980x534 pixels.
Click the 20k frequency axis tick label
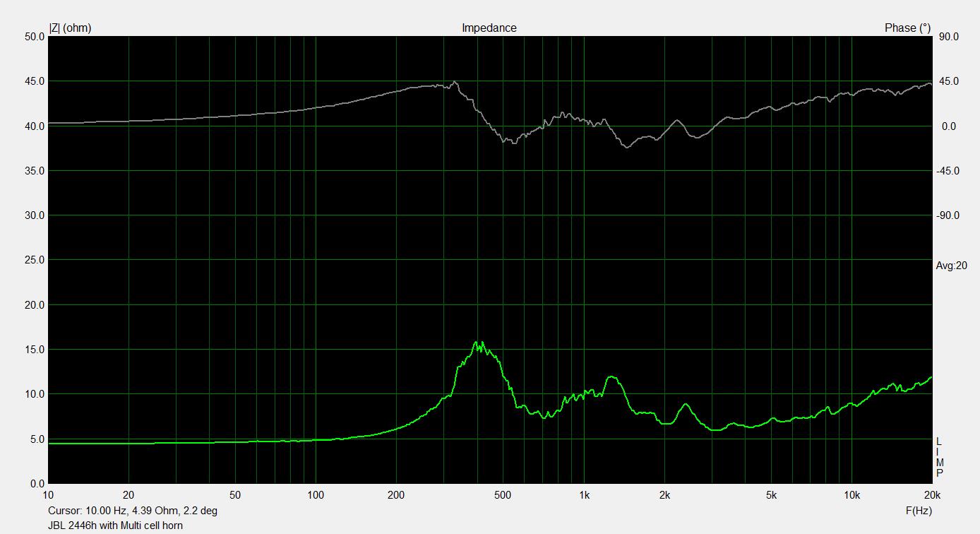coord(932,495)
